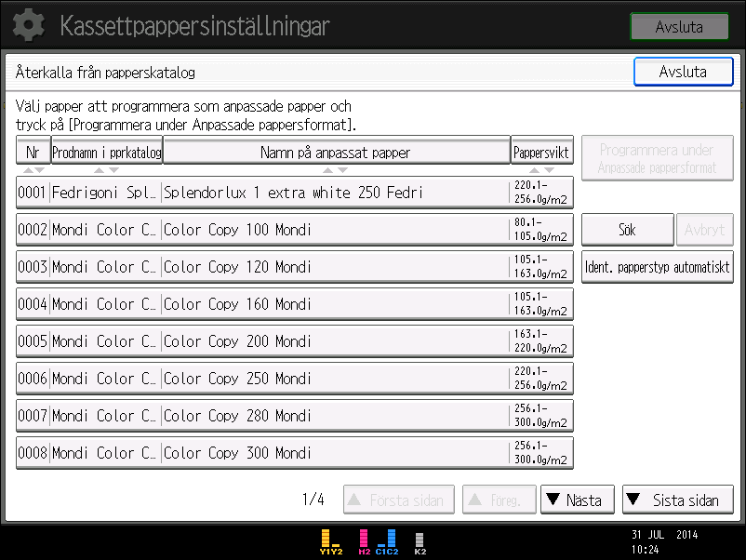Check cyan C1C2 toner level indicator
The image size is (746, 560).
point(387,542)
